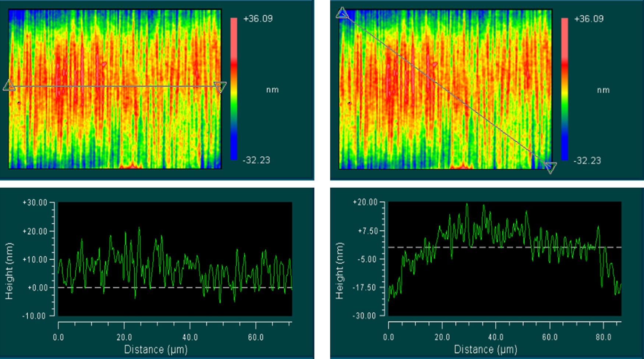Click the left height profile plot

[175, 259]
